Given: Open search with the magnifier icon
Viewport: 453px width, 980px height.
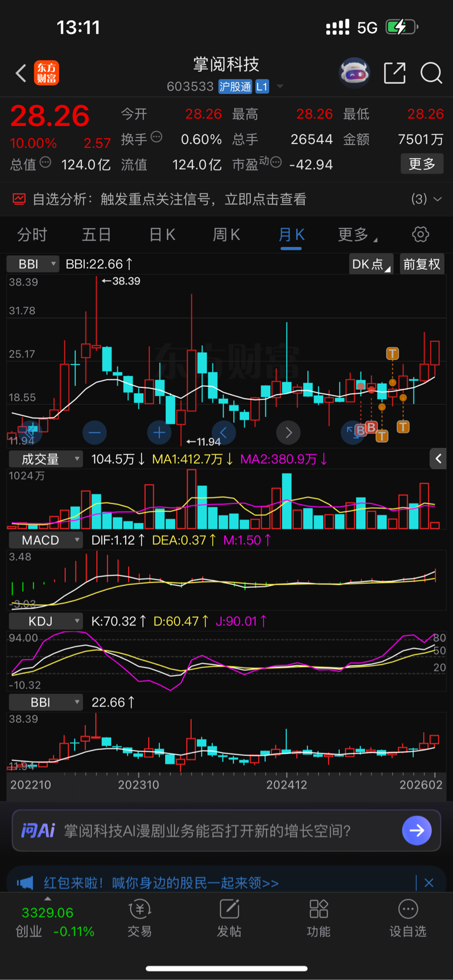Looking at the screenshot, I should [431, 73].
